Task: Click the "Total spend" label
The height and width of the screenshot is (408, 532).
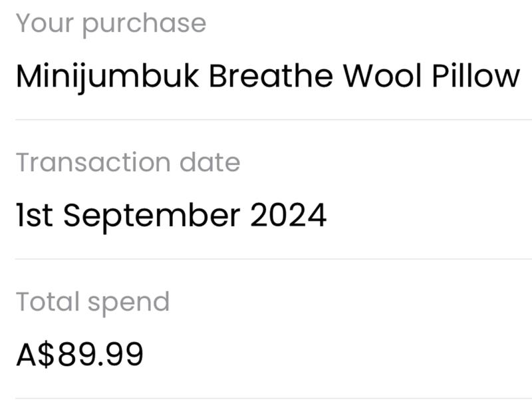Action: click(x=92, y=302)
